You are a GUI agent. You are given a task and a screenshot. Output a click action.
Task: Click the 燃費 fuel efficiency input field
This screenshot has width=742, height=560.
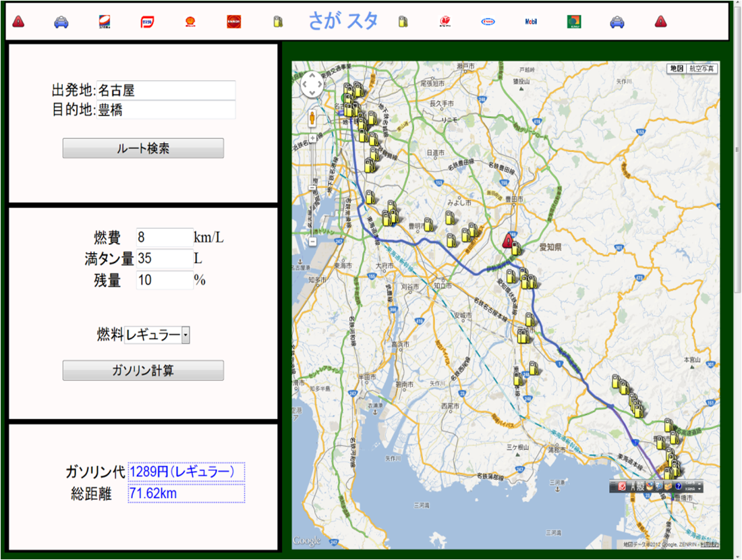tap(165, 237)
